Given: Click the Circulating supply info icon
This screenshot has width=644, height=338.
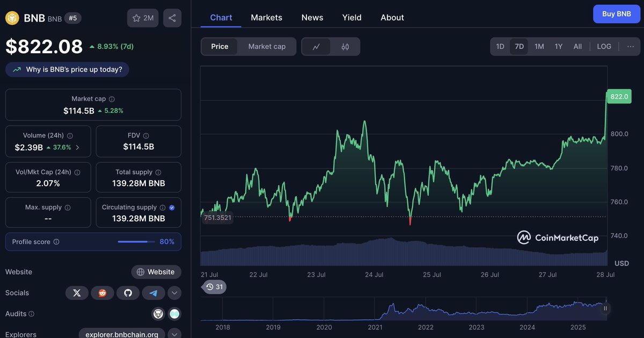Looking at the screenshot, I should click(x=163, y=207).
